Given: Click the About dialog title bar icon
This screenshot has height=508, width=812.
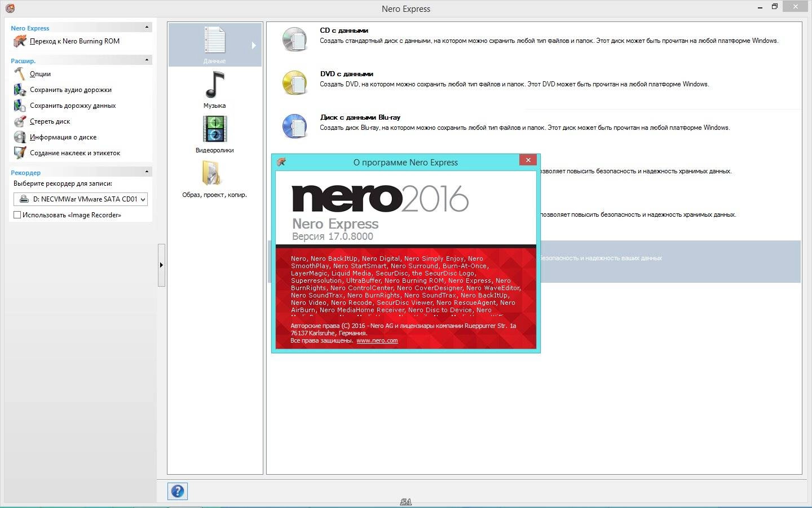Looking at the screenshot, I should (281, 162).
